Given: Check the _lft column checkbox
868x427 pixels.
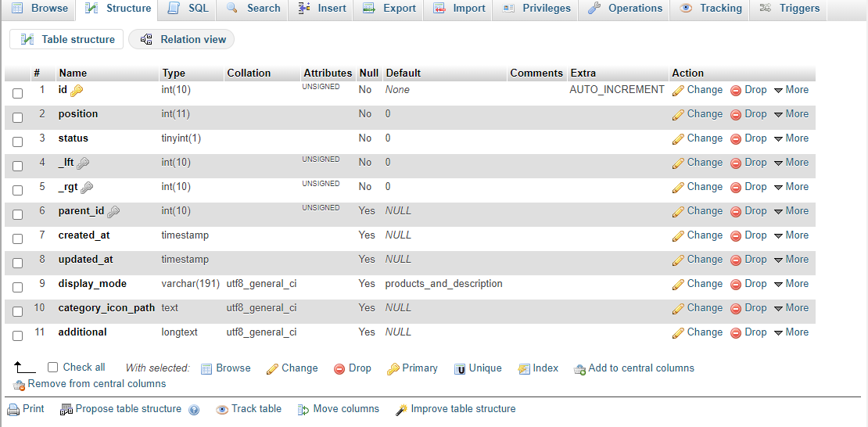Looking at the screenshot, I should [x=18, y=166].
